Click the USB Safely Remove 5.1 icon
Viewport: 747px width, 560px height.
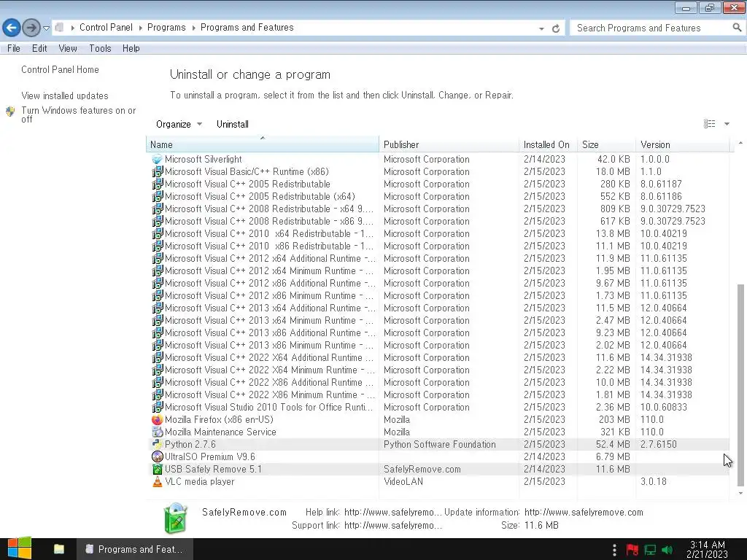(x=158, y=469)
